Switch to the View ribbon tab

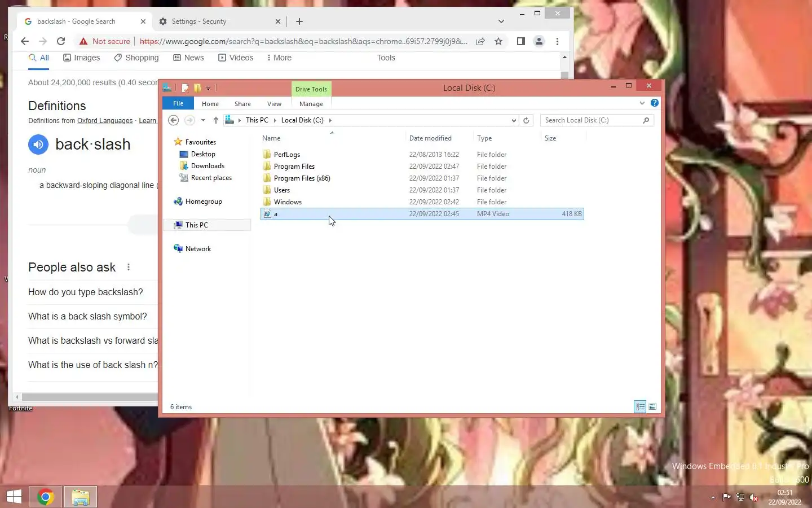[274, 104]
